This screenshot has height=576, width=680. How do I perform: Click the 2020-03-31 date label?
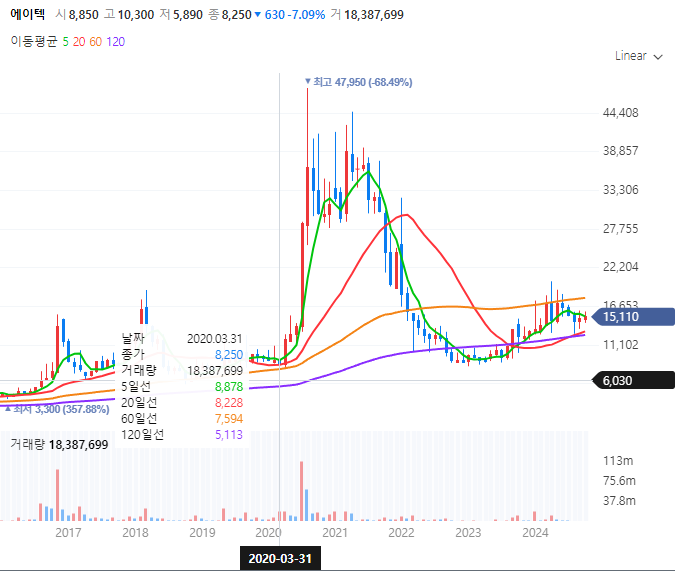[280, 558]
